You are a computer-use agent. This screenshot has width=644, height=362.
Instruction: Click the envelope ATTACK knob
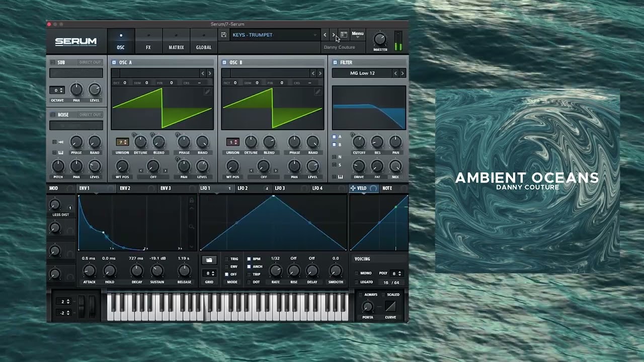[89, 270]
